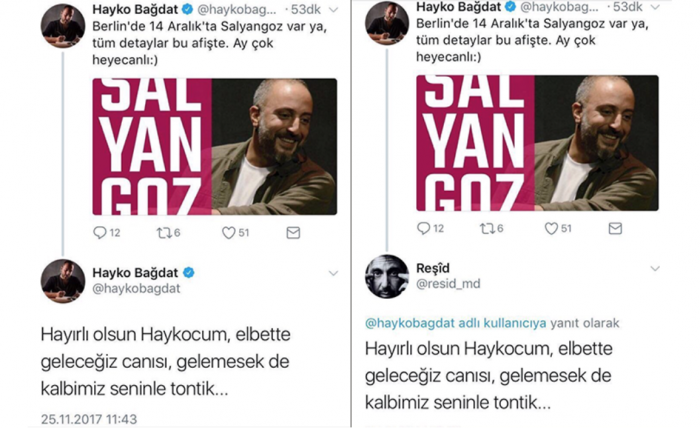Open Reşîd profile avatar
The image size is (700, 428).
point(387,276)
